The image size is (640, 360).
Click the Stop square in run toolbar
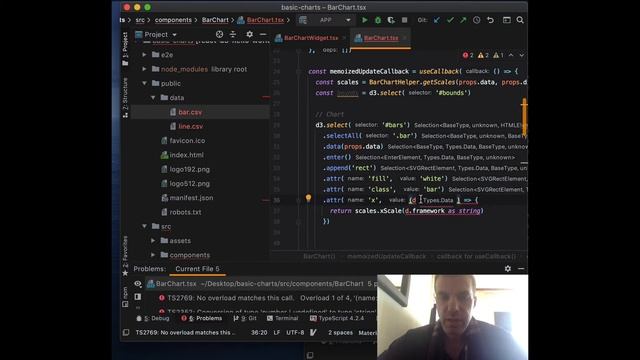[404, 20]
